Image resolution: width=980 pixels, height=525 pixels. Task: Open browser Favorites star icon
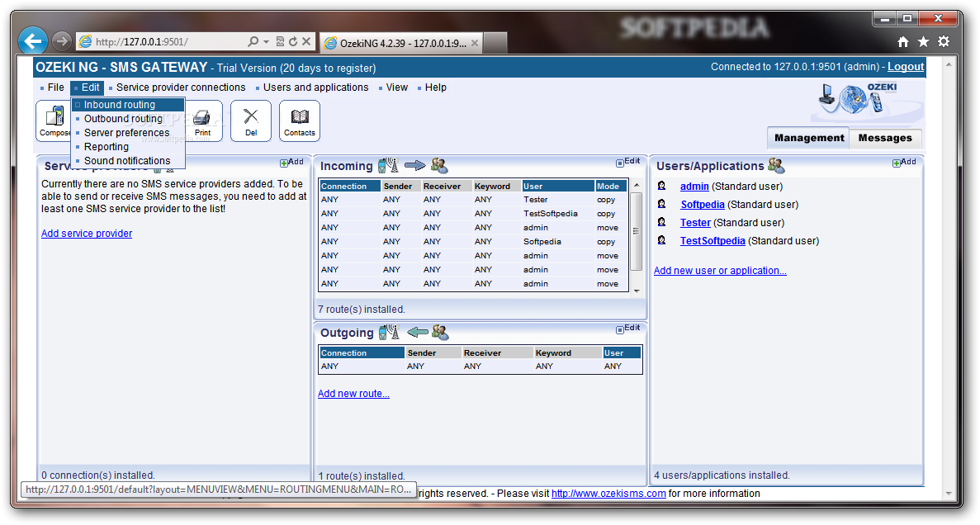[923, 41]
